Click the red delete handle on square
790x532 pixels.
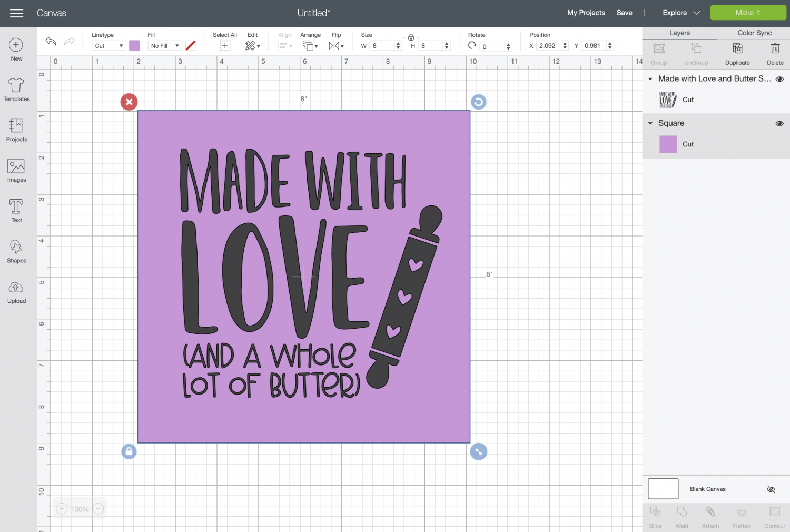click(x=129, y=102)
